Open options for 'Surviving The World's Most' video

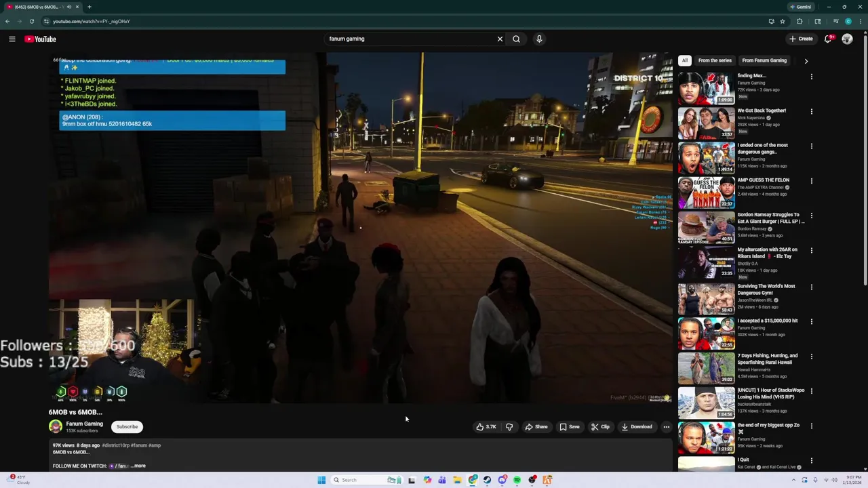(x=811, y=287)
